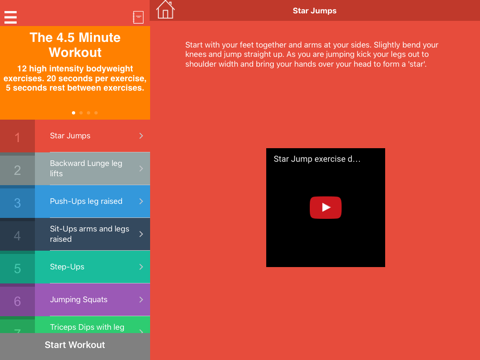Click number 3 exercise tile
The image size is (480, 360).
click(17, 201)
